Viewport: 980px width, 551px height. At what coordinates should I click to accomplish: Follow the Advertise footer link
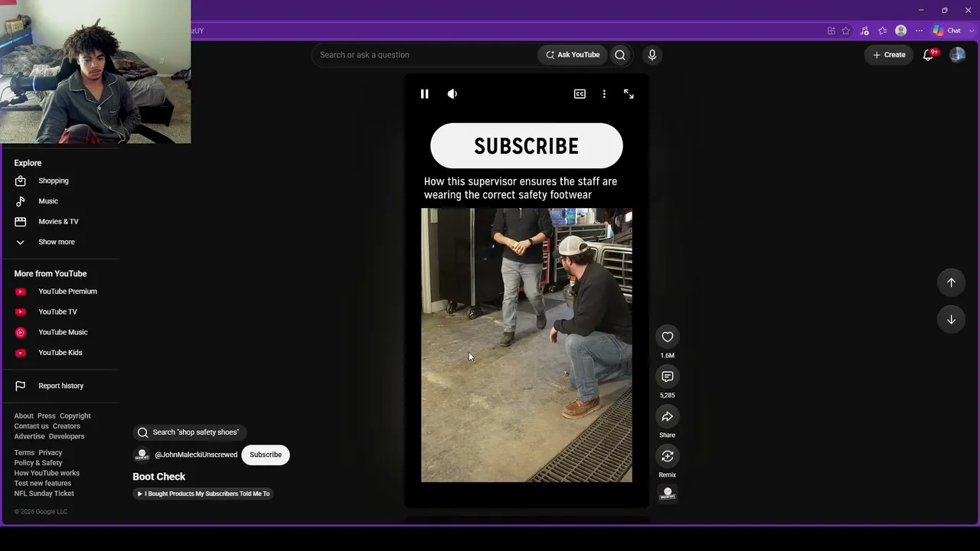pyautogui.click(x=29, y=436)
